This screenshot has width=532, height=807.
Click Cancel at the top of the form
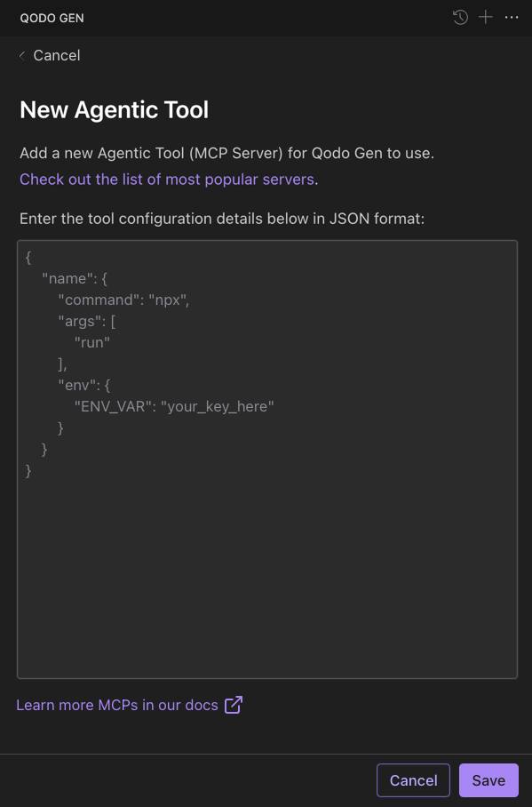(x=56, y=55)
